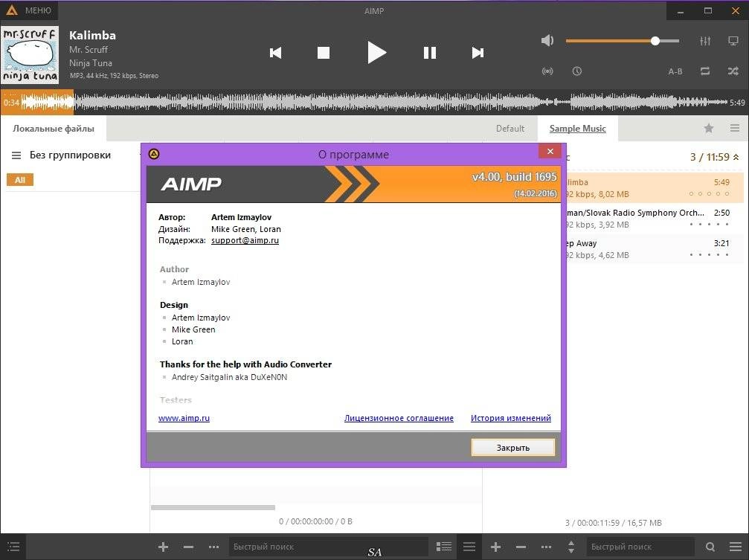The width and height of the screenshot is (749, 560).
Task: Add tracks to the playlist with plus icon
Action: [495, 547]
